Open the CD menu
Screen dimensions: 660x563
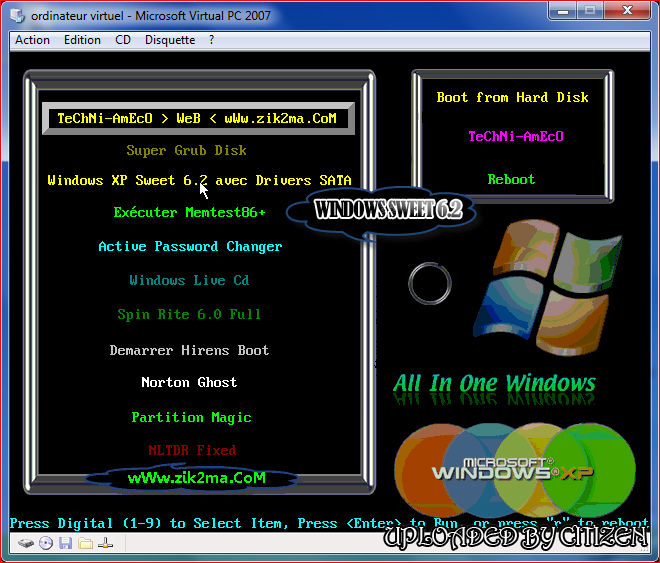pos(123,40)
